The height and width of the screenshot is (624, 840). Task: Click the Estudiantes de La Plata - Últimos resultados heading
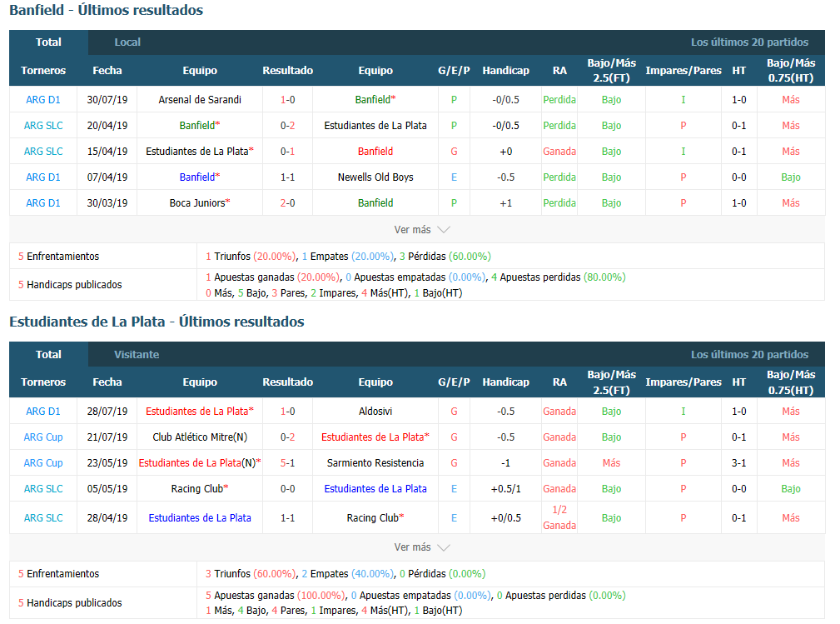(x=157, y=322)
